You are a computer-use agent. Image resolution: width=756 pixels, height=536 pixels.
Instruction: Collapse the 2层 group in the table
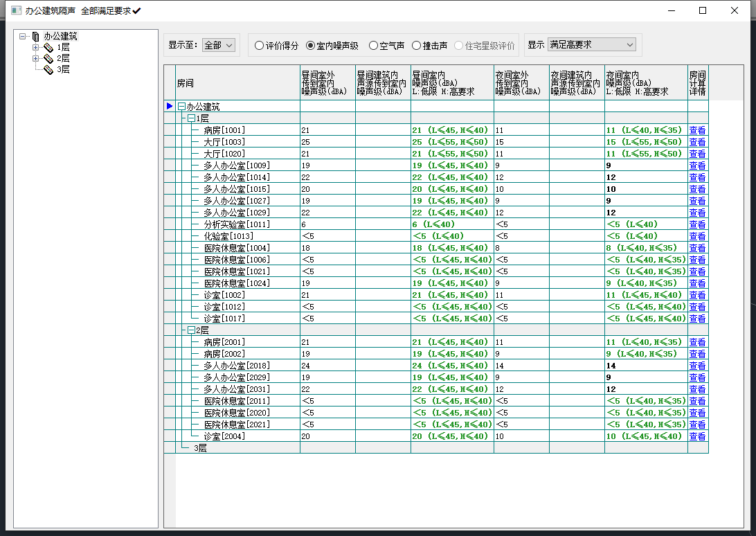[191, 330]
